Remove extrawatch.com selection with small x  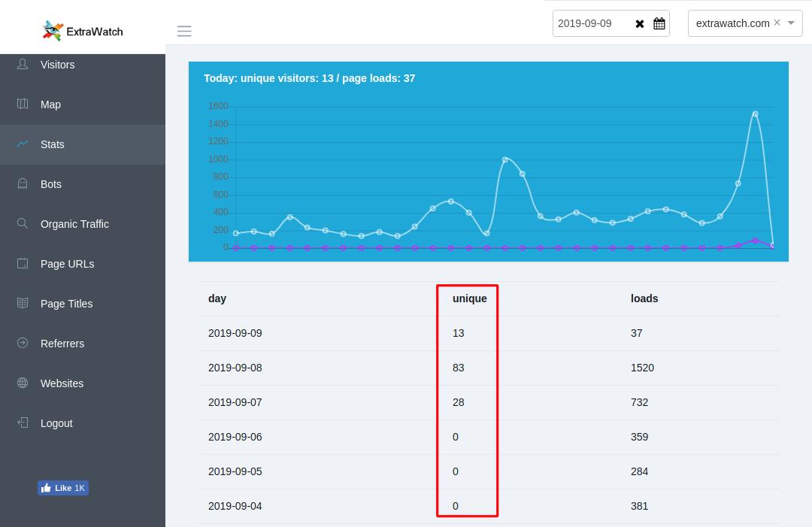777,23
